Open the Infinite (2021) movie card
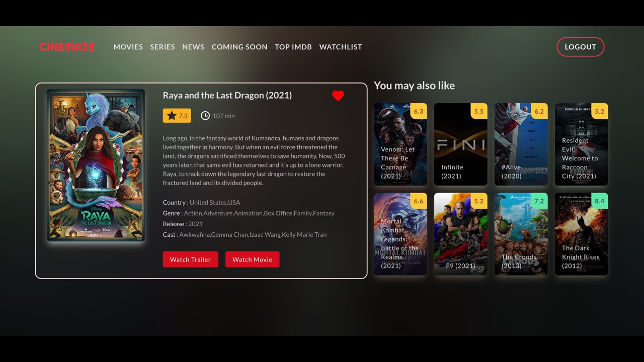644x362 pixels. coord(461,144)
